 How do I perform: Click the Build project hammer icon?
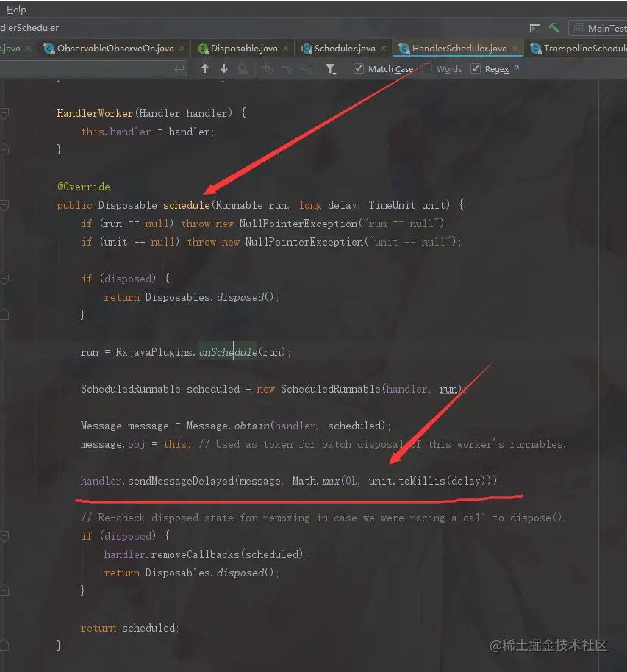pyautogui.click(x=554, y=28)
